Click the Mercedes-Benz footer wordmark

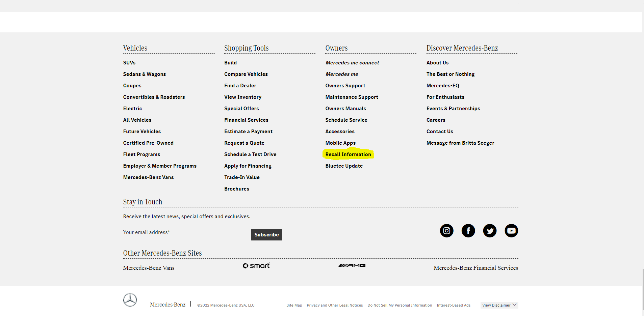point(168,305)
